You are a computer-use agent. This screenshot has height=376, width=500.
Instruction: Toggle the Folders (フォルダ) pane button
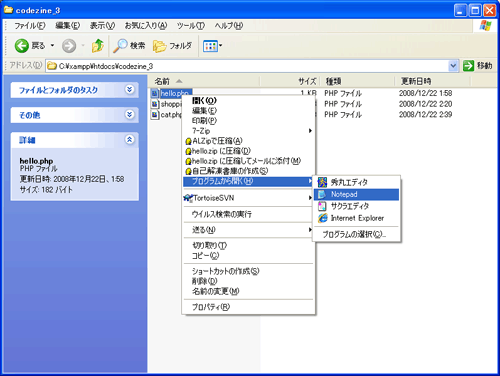click(172, 46)
